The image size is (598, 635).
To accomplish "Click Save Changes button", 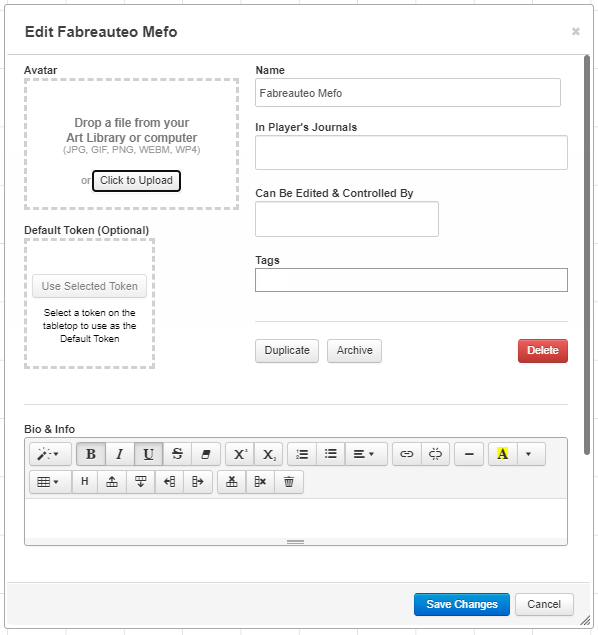I will 462,604.
